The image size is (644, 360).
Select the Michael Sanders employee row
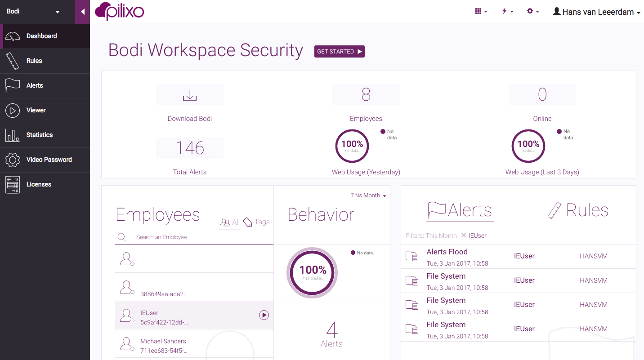[194, 344]
